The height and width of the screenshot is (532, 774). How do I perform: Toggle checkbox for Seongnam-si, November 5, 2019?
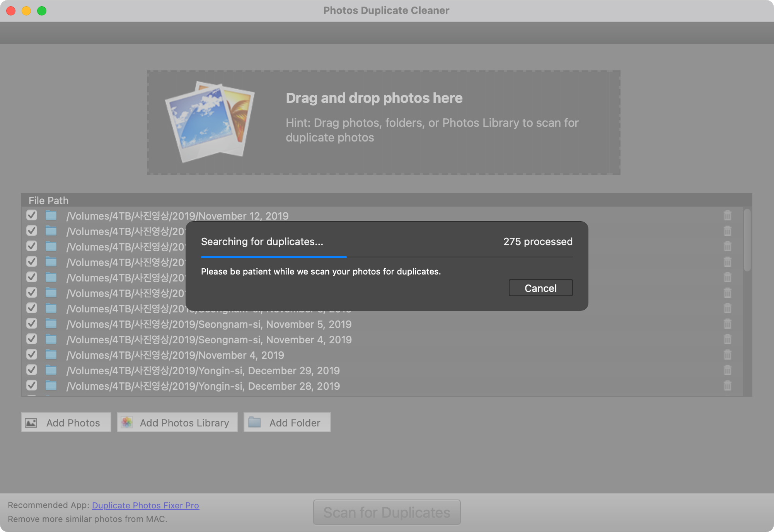coord(32,323)
